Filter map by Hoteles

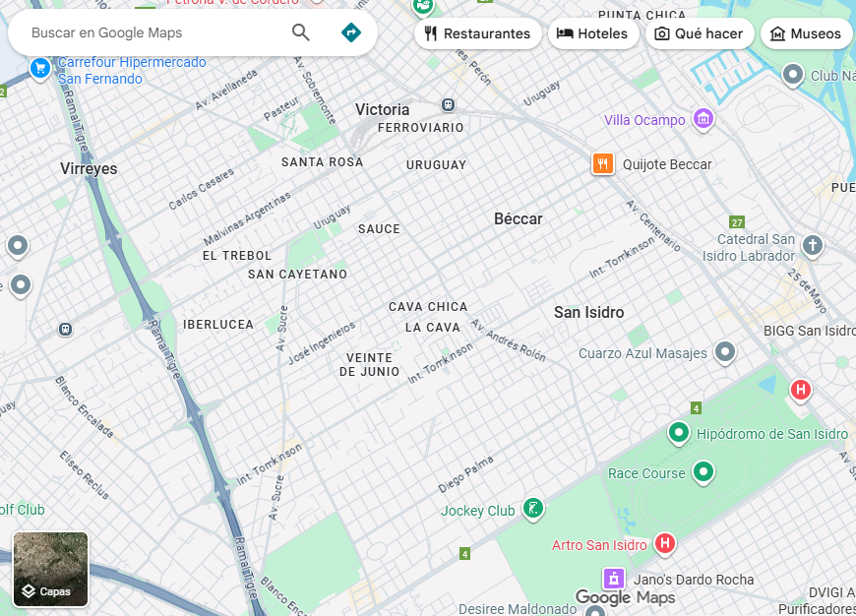(591, 33)
